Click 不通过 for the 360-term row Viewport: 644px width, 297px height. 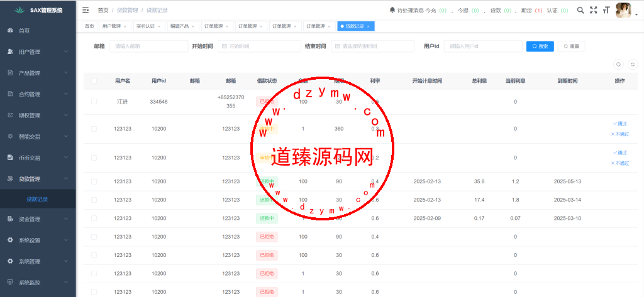(x=619, y=134)
